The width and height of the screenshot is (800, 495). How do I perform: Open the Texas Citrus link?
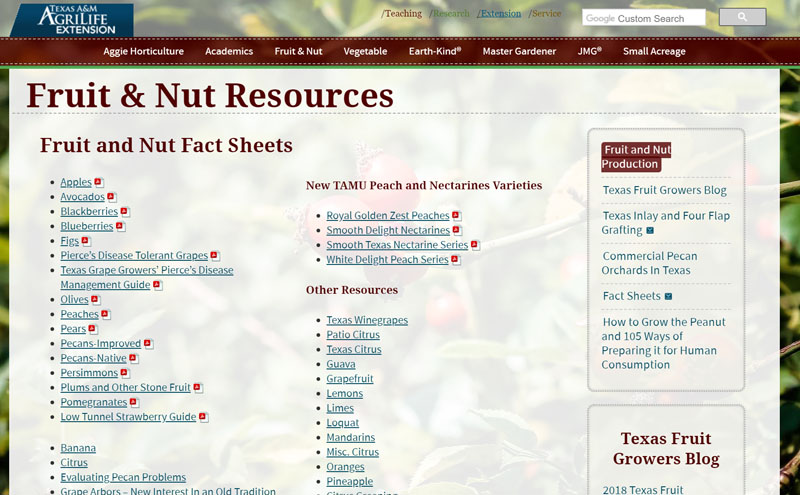coord(354,350)
